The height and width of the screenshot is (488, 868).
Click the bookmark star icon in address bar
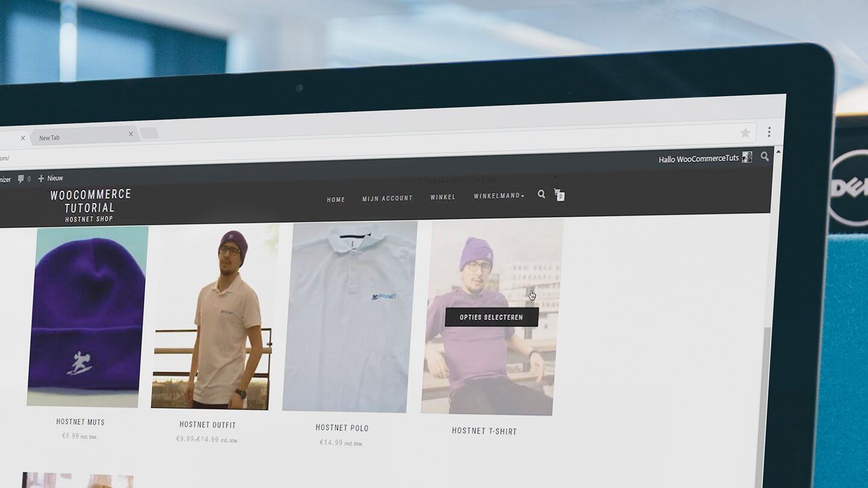(745, 133)
